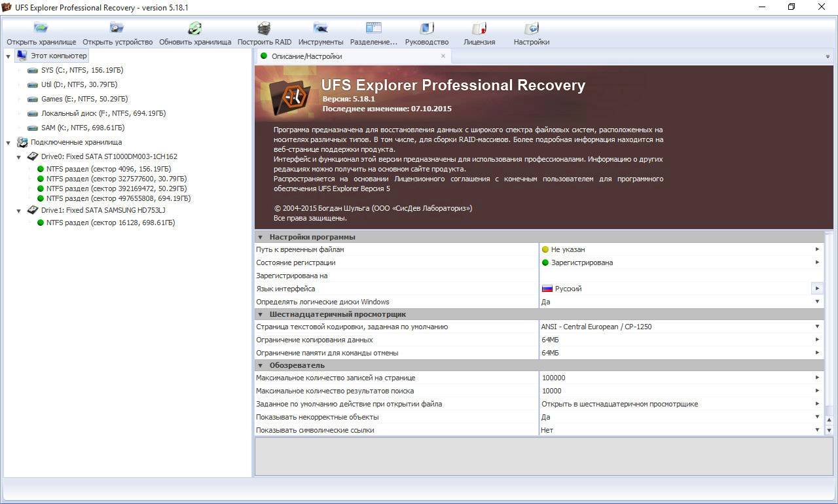Collapse the Настройки программы section
This screenshot has width=838, height=504.
(261, 237)
